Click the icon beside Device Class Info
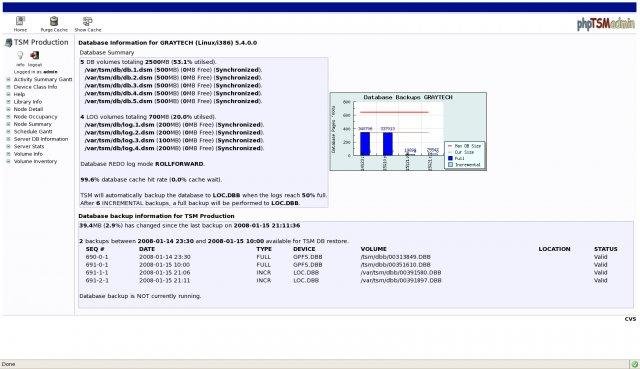The height and width of the screenshot is (369, 640). (x=8, y=87)
